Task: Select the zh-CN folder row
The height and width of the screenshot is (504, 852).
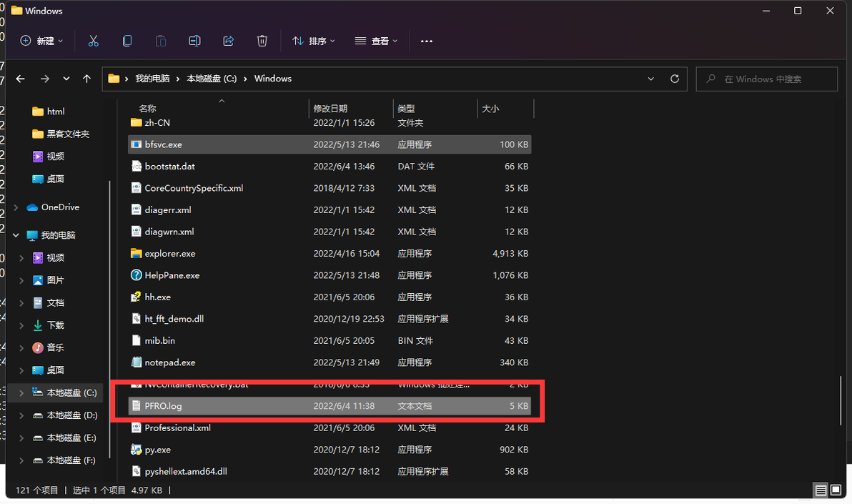Action: point(330,123)
